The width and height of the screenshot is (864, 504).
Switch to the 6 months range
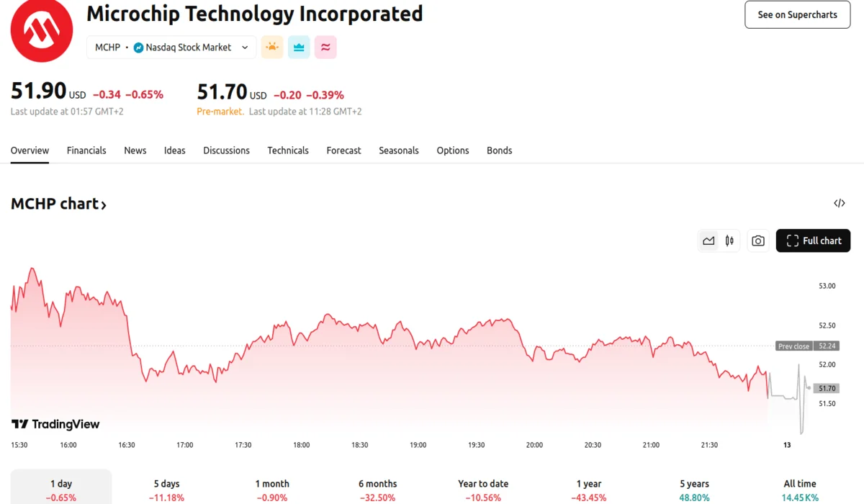[x=377, y=490]
